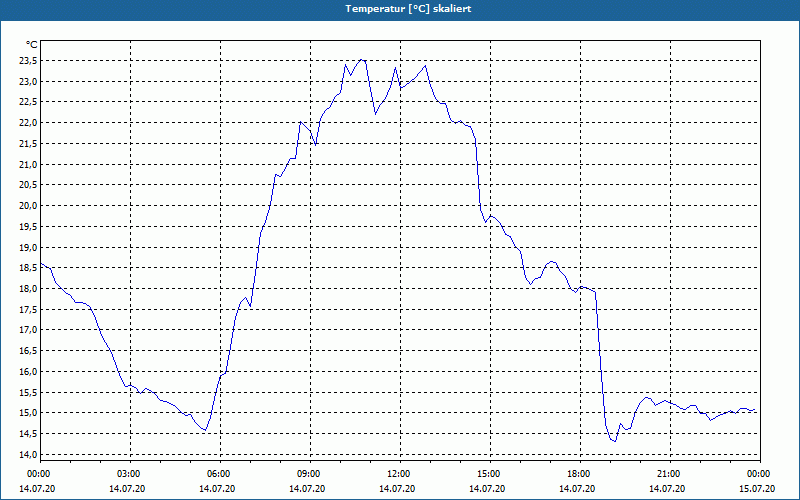Click the 06:00 time label
This screenshot has height=500, width=800.
220,474
